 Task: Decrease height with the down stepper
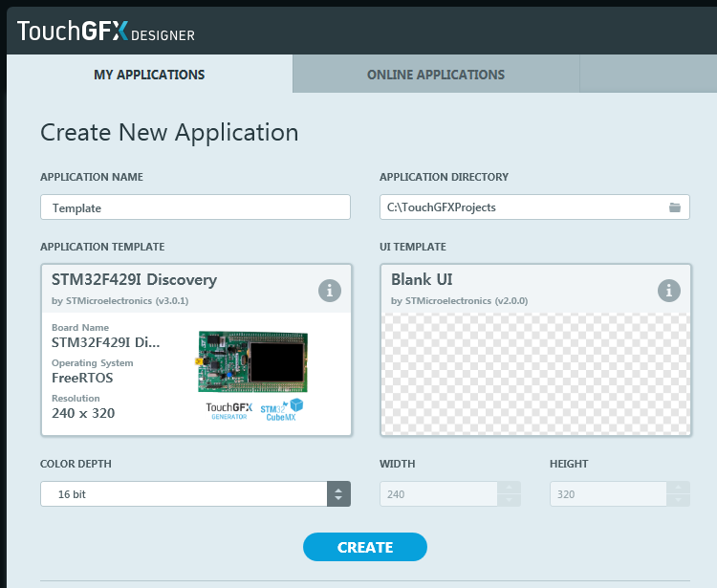click(x=678, y=500)
